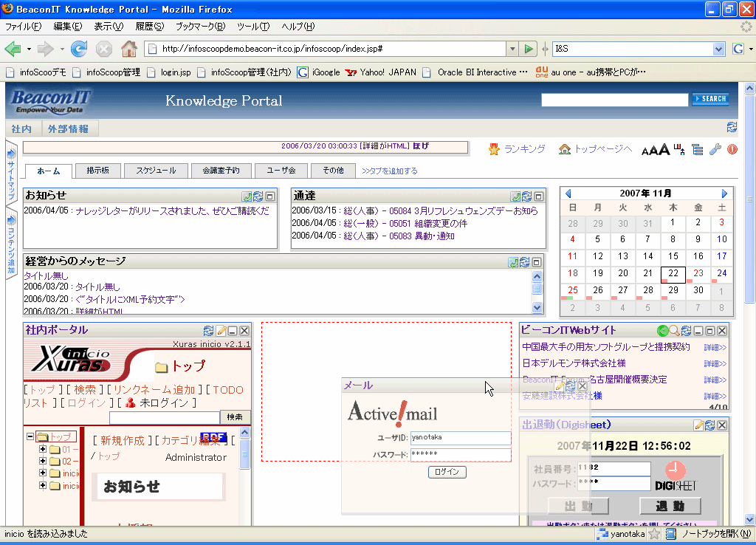The width and height of the screenshot is (756, 545).
Task: Open the search bar I&S dropdown arrow
Action: (718, 49)
